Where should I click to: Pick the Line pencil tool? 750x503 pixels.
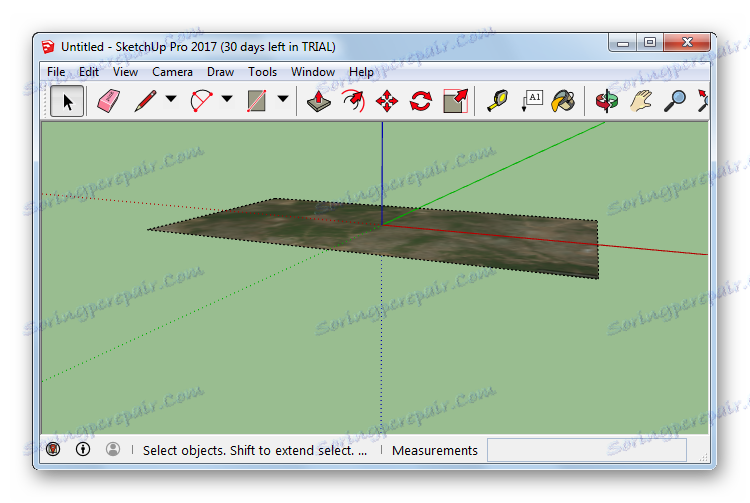pos(145,101)
